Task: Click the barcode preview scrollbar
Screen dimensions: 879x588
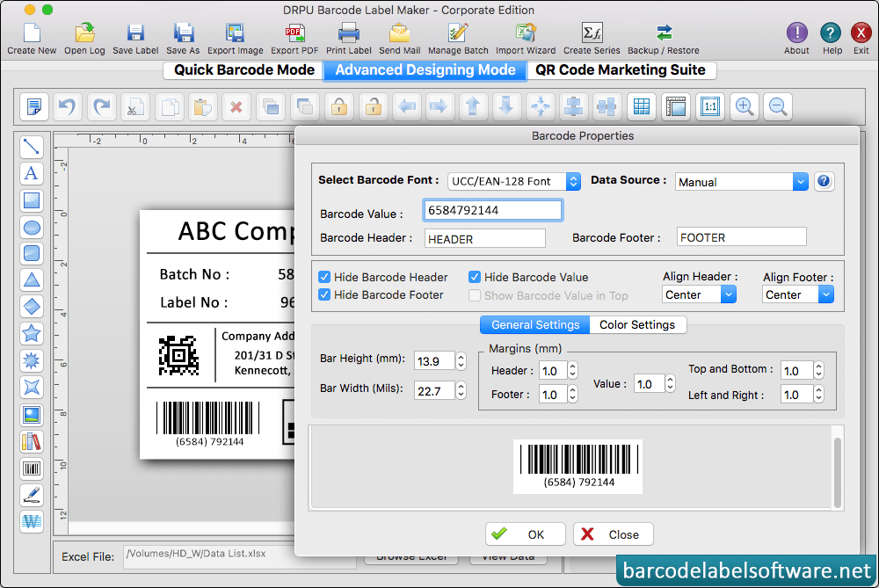Action: click(837, 473)
